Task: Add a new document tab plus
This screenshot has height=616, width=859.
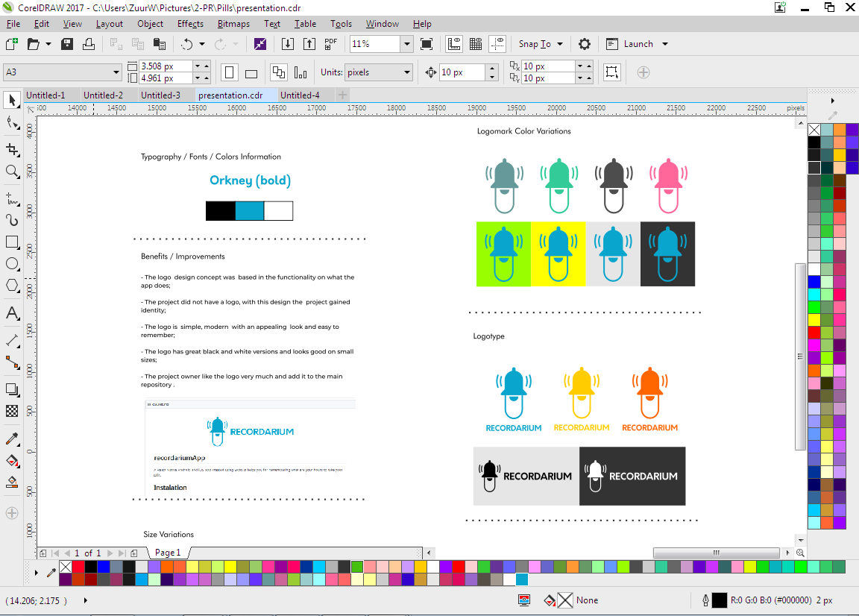Action: pyautogui.click(x=342, y=95)
